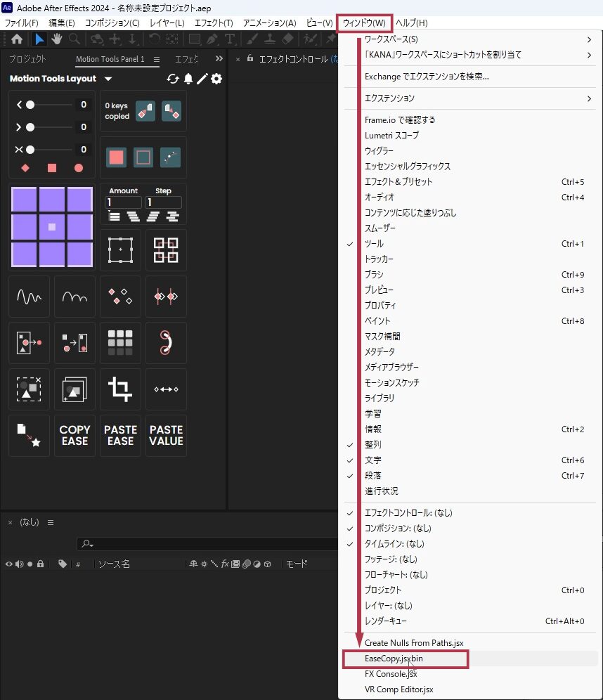Viewport: 603px width, 700px height.
Task: Click the COPY EASE button
Action: (x=74, y=436)
